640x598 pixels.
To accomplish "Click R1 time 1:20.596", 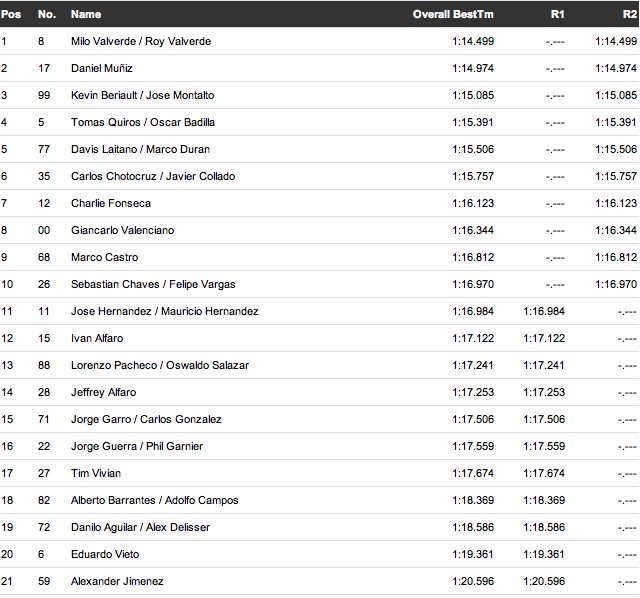I will (x=544, y=581).
